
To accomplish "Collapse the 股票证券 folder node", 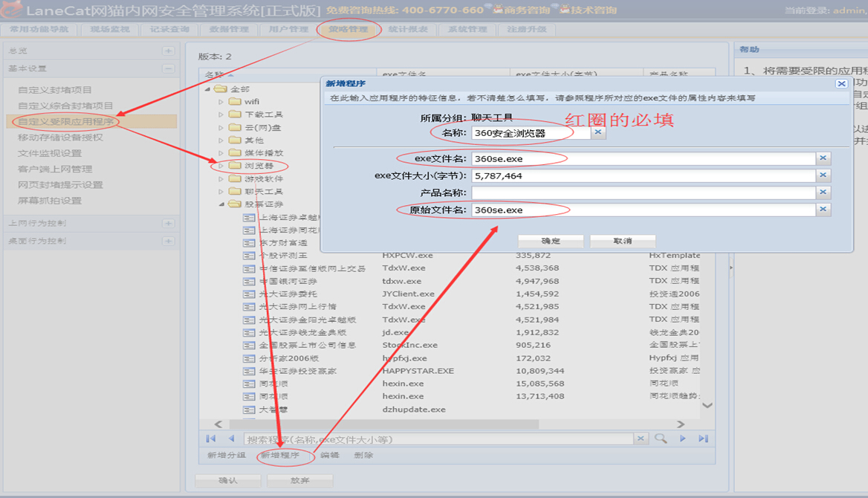I will click(x=221, y=204).
